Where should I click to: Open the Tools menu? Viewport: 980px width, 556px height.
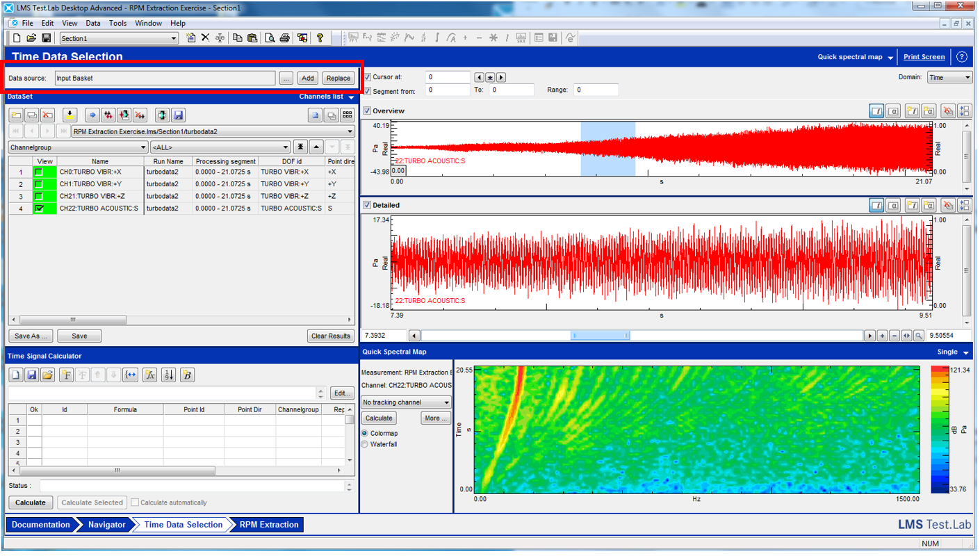pos(118,23)
